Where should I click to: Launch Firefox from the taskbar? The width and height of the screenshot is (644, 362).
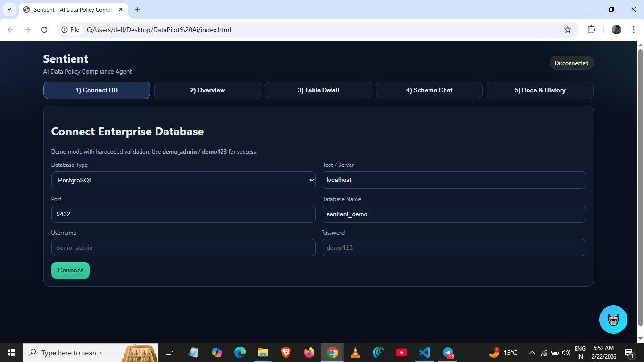point(309,353)
